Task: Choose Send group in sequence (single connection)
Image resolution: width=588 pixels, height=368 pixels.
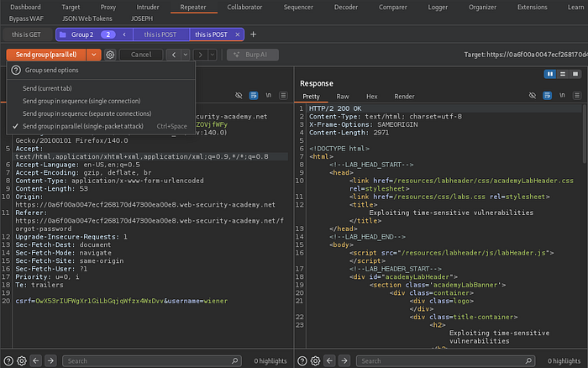Action: click(81, 101)
